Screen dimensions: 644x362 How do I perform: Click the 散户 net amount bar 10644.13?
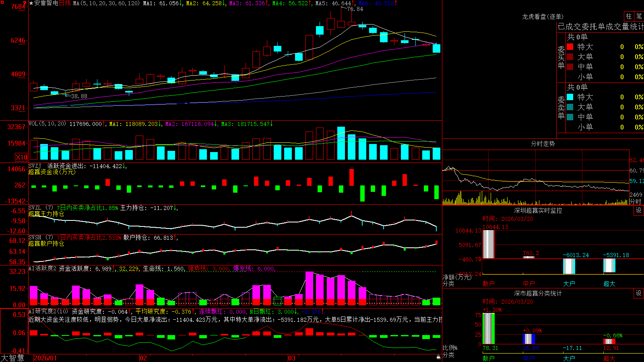[x=489, y=244]
